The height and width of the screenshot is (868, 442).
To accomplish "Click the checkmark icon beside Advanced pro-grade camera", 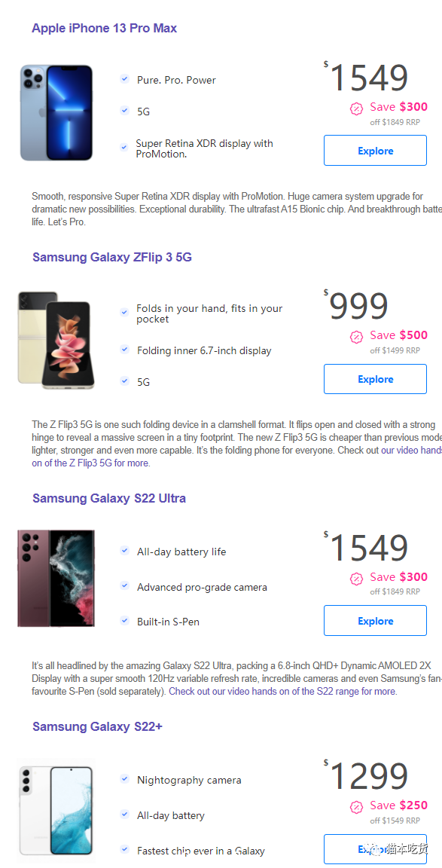I will click(124, 585).
